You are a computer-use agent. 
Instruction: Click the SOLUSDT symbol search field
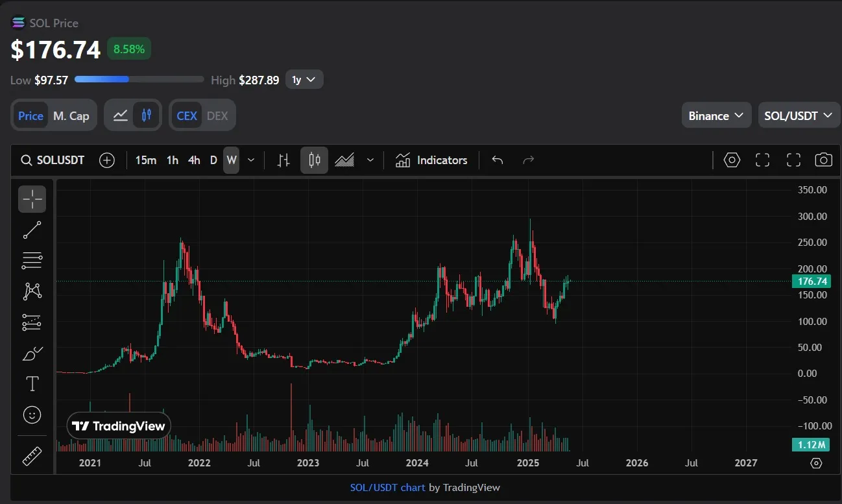pyautogui.click(x=53, y=160)
